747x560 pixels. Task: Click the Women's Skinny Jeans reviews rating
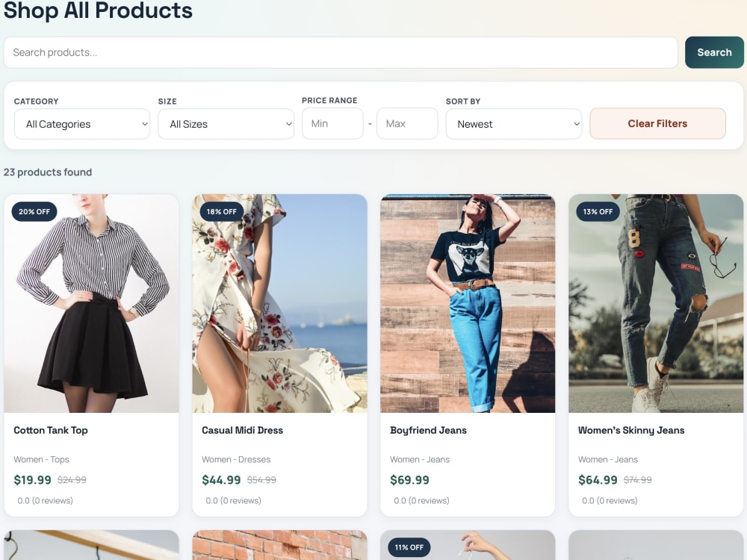pyautogui.click(x=610, y=500)
